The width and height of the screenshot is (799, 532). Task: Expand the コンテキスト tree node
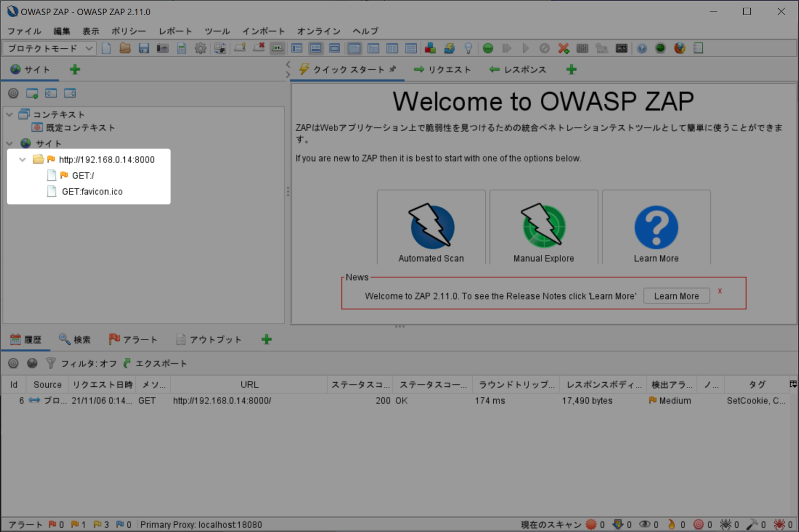[x=9, y=114]
